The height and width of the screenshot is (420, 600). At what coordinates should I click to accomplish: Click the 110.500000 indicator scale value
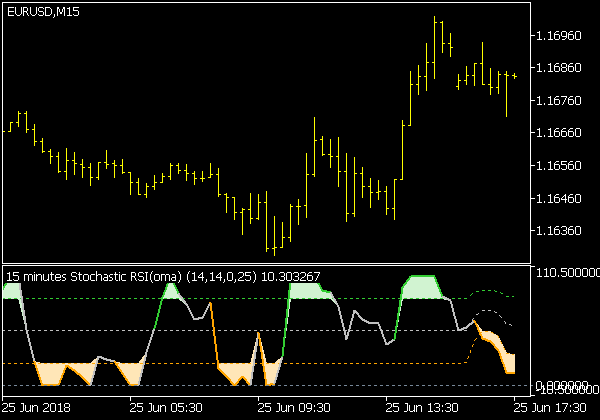(x=567, y=273)
